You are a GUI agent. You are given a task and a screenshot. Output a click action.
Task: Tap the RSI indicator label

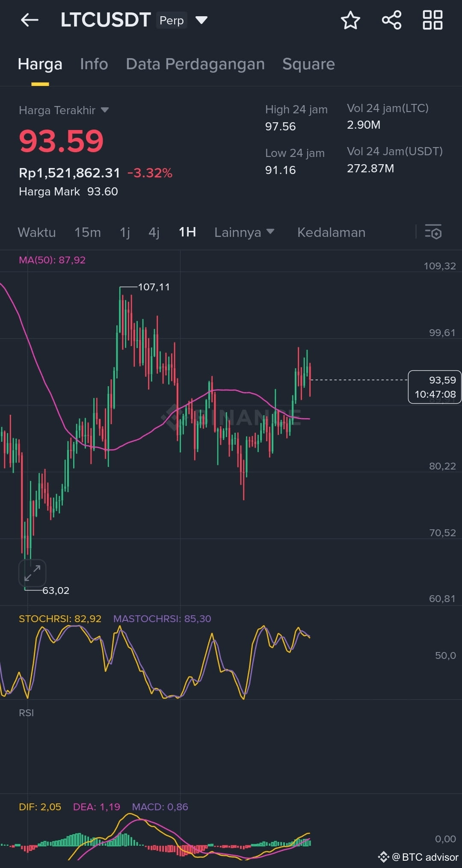click(27, 713)
